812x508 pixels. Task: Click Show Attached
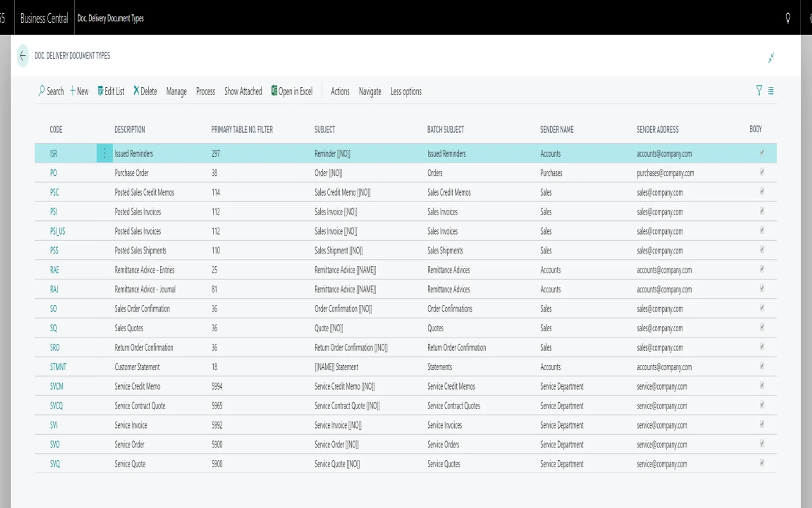243,91
